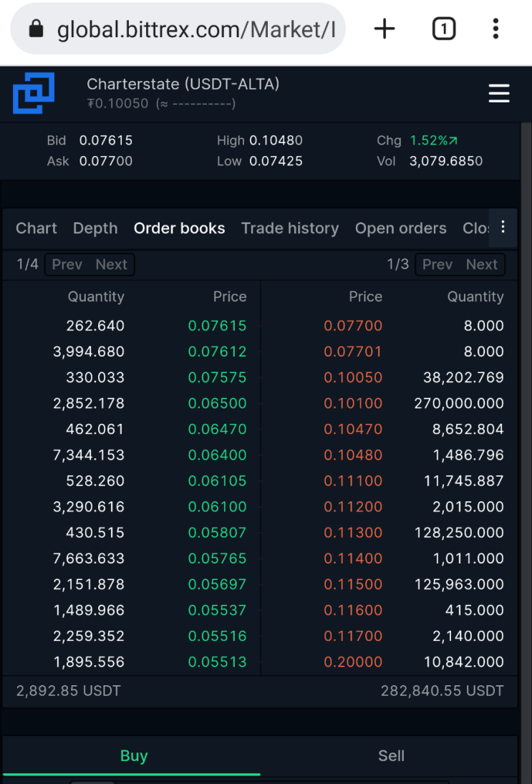532x784 pixels.
Task: Select bid price 0.06470
Action: click(218, 430)
